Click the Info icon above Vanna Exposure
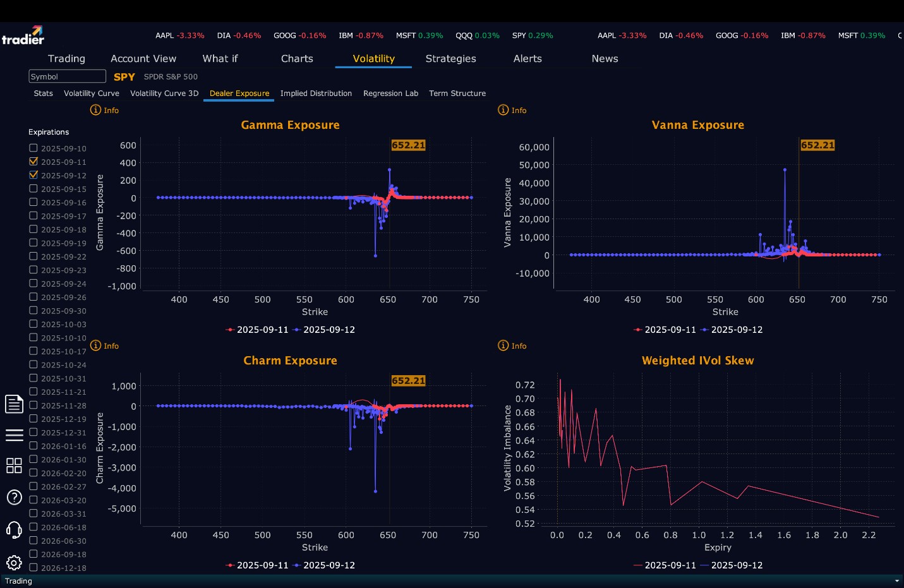Screen dimensions: 904x588 point(503,110)
